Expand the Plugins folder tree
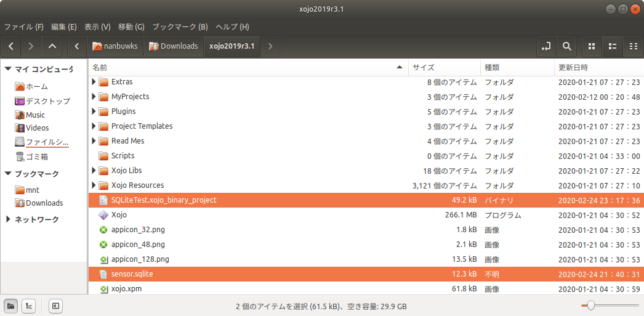Image resolution: width=644 pixels, height=316 pixels. tap(94, 111)
